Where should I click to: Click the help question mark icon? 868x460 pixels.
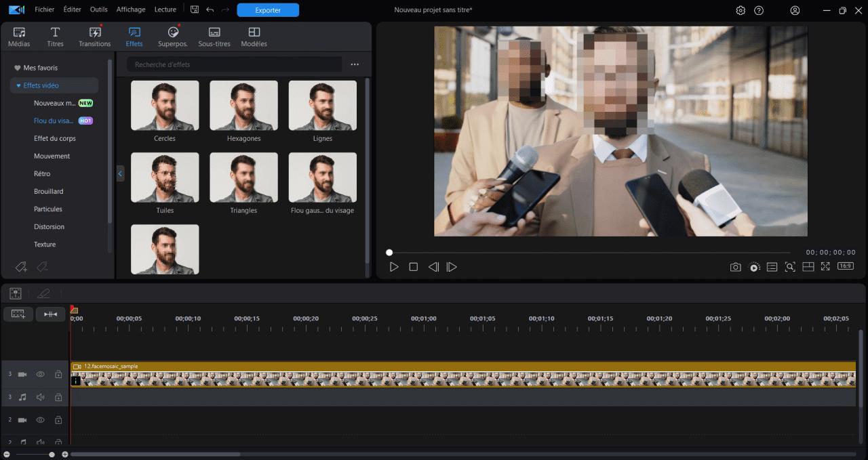click(x=759, y=10)
